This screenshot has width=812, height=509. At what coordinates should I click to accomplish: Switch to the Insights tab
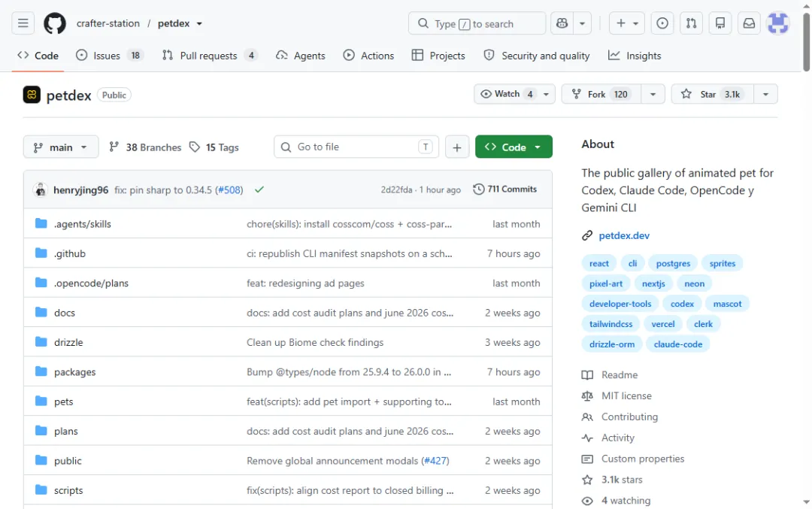point(635,56)
